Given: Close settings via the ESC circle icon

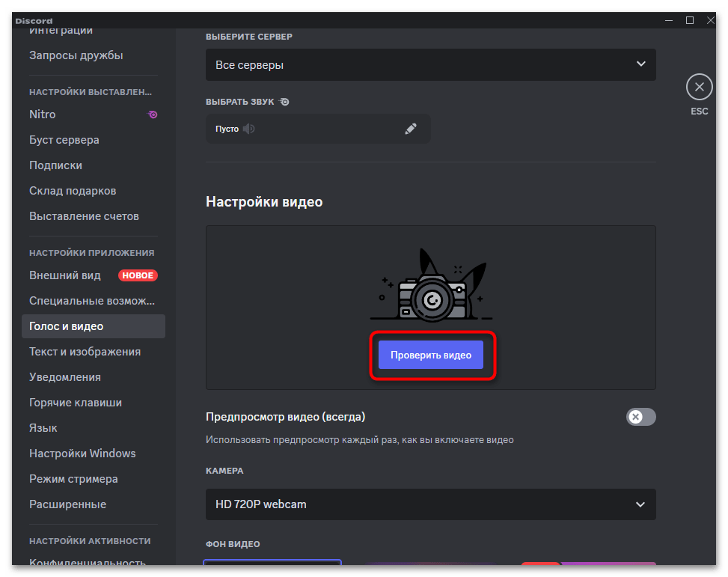Looking at the screenshot, I should tap(699, 86).
